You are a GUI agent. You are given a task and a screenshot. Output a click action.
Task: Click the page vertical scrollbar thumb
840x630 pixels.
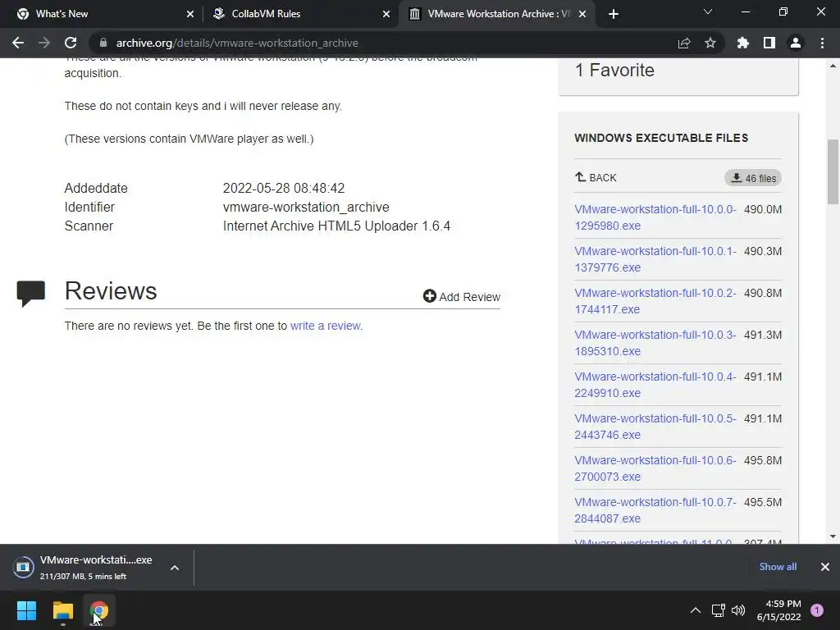coord(833,171)
